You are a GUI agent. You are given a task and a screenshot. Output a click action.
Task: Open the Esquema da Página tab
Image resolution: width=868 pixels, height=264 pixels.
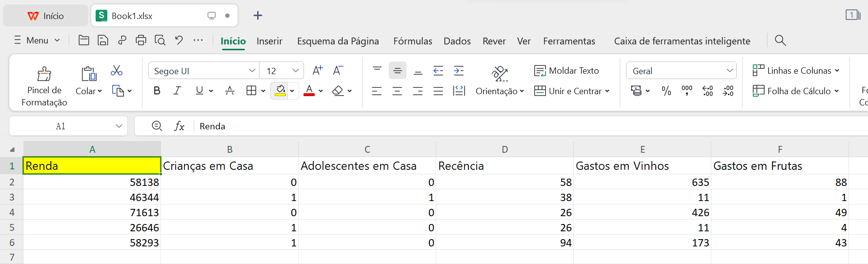(x=338, y=41)
